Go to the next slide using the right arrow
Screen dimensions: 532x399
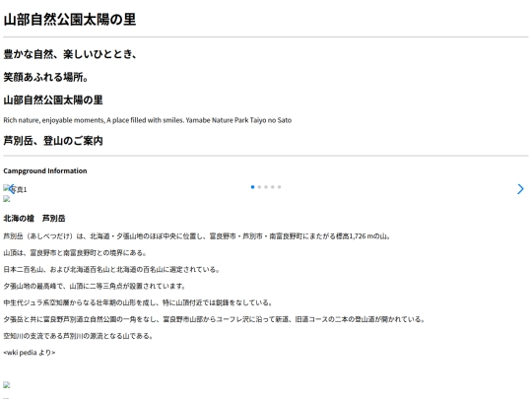pos(520,189)
